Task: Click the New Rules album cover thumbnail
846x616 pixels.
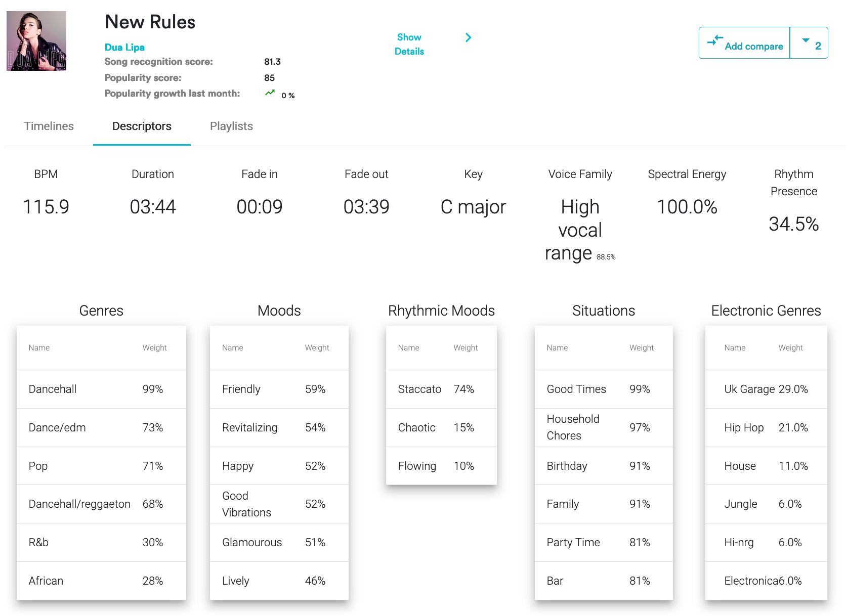Action: [36, 41]
